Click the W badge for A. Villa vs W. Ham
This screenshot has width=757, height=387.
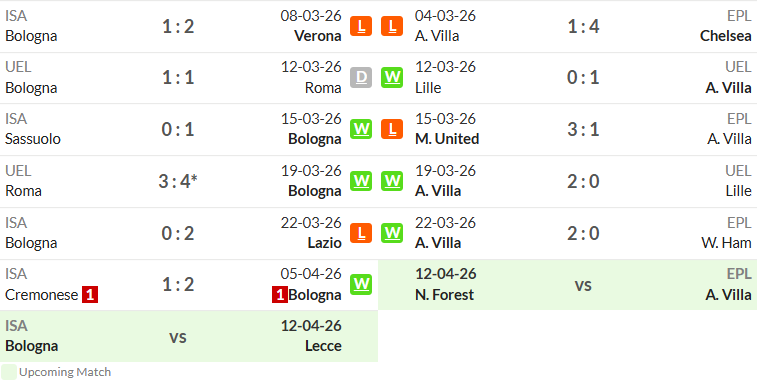point(392,233)
